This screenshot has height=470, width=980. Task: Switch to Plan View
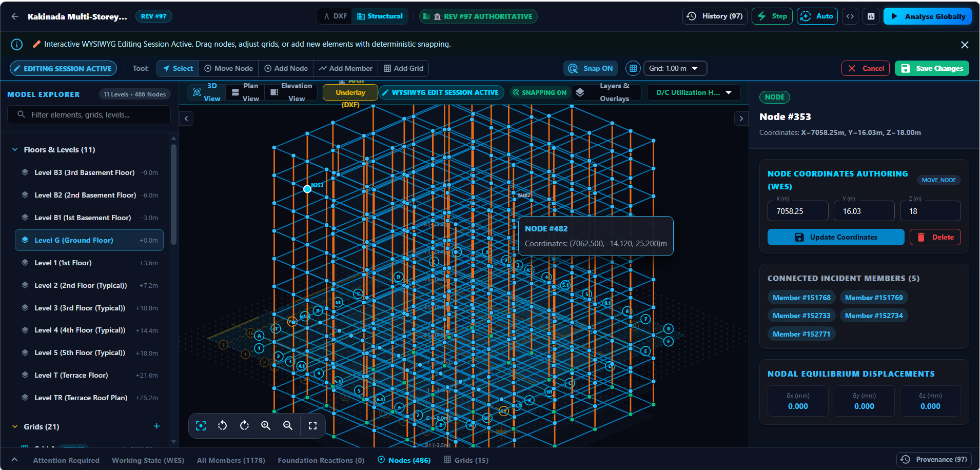click(x=245, y=92)
